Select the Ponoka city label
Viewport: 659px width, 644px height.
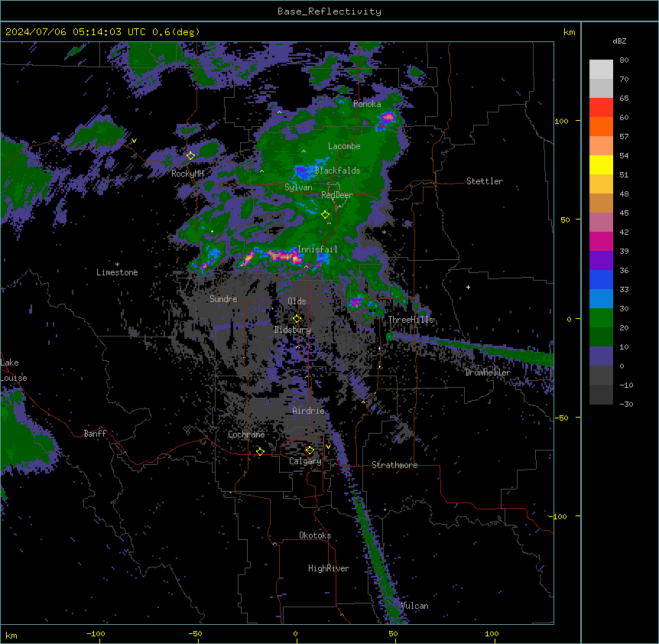click(367, 104)
